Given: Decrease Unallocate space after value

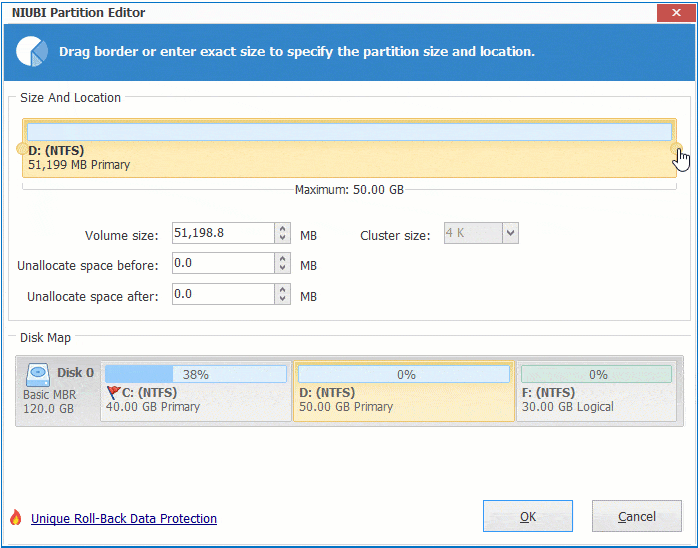Looking at the screenshot, I should click(x=283, y=300).
